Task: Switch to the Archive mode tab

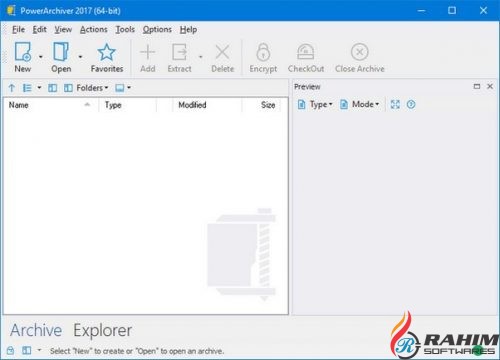Action: coord(36,331)
